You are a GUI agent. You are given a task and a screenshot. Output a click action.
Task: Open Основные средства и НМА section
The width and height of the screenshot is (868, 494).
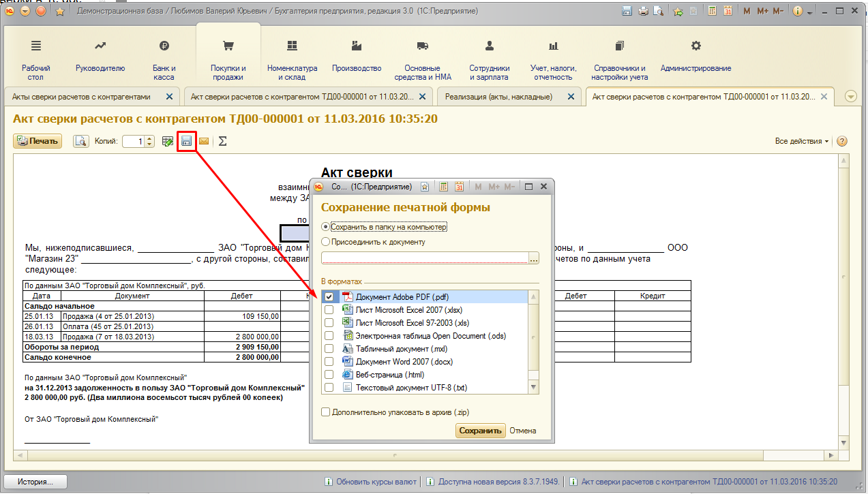(422, 59)
